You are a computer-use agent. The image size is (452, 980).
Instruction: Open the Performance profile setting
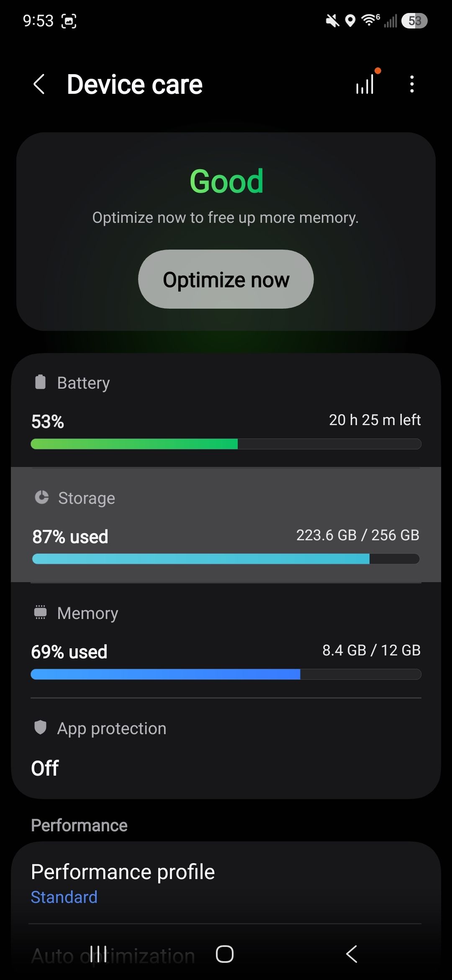[226, 883]
